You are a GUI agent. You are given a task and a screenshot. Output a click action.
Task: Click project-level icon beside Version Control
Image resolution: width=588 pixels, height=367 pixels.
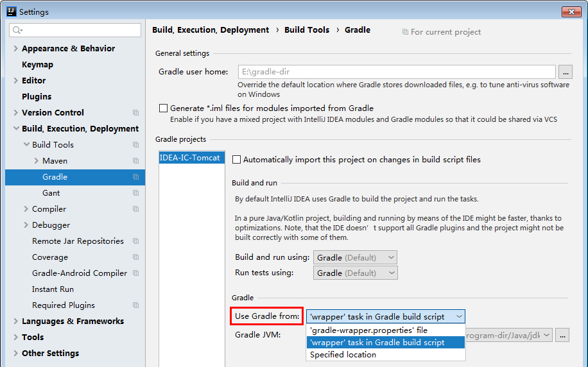[135, 112]
